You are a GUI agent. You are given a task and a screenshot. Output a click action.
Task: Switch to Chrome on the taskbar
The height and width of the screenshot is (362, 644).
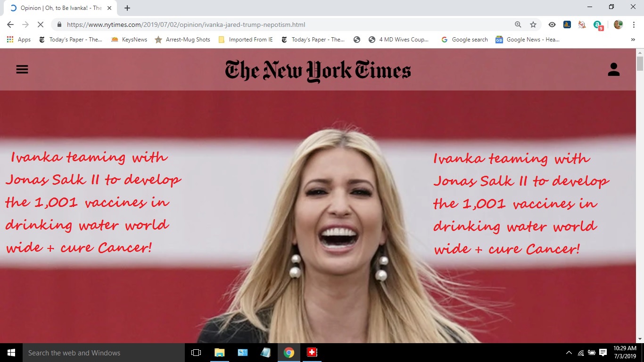[289, 353]
